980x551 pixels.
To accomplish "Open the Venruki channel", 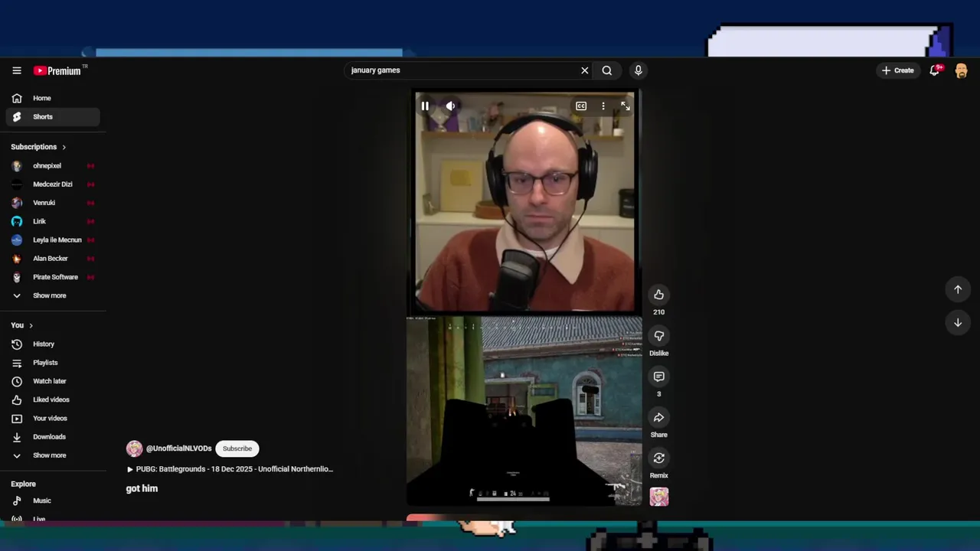I will click(x=53, y=203).
